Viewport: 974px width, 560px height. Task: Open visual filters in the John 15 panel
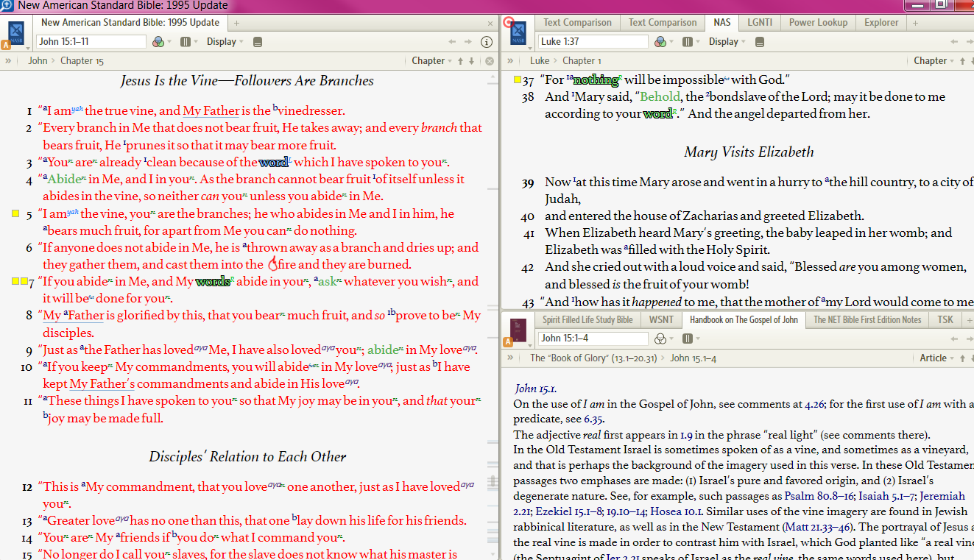(x=158, y=42)
